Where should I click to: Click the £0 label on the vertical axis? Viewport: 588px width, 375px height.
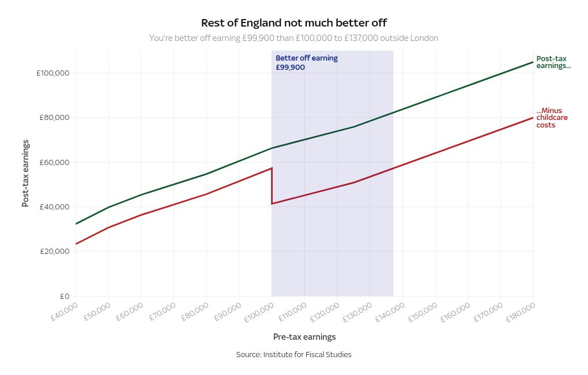click(x=65, y=297)
